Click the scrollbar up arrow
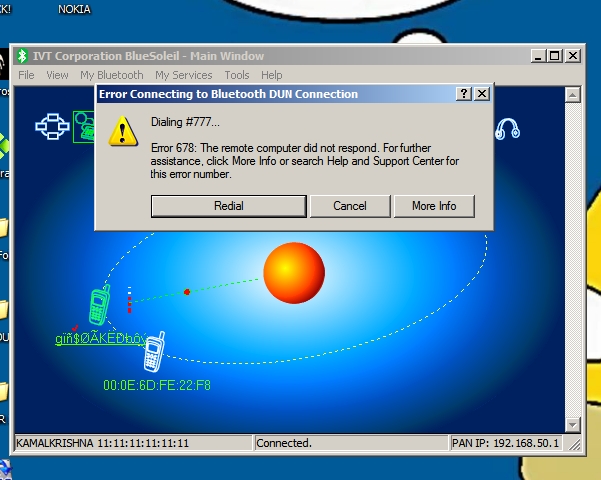Image resolution: width=601 pixels, height=480 pixels. 572,94
